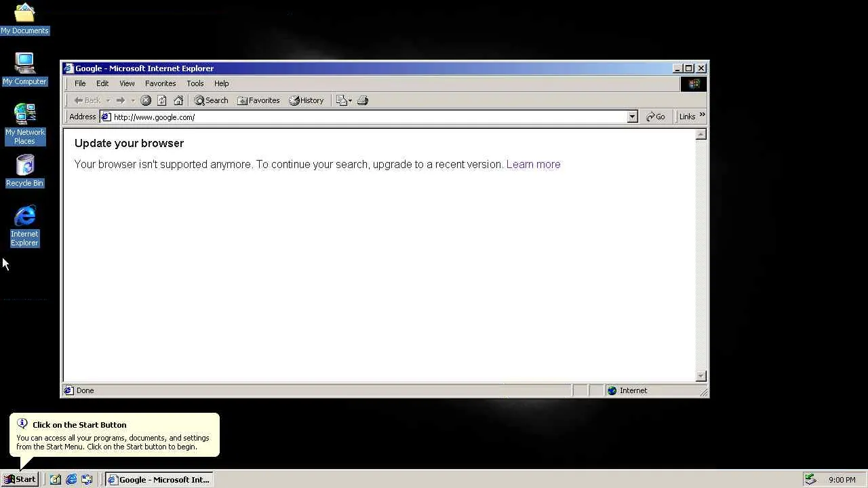The width and height of the screenshot is (868, 488).
Task: Click the Done status bar text
Action: [85, 390]
